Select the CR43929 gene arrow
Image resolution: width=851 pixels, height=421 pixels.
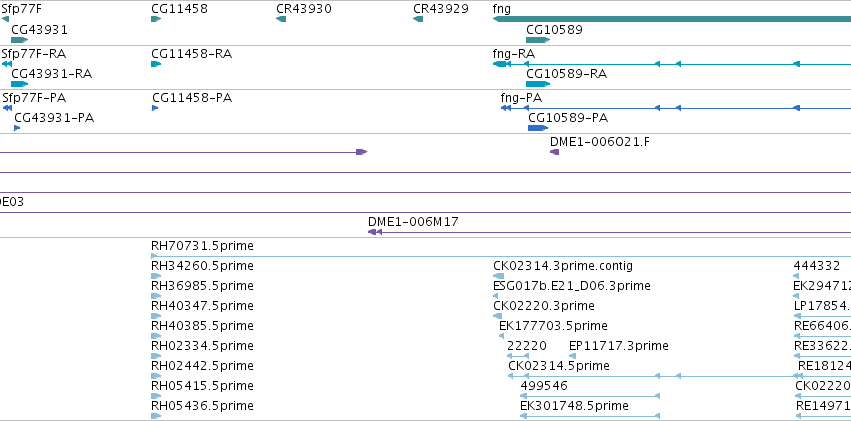418,19
